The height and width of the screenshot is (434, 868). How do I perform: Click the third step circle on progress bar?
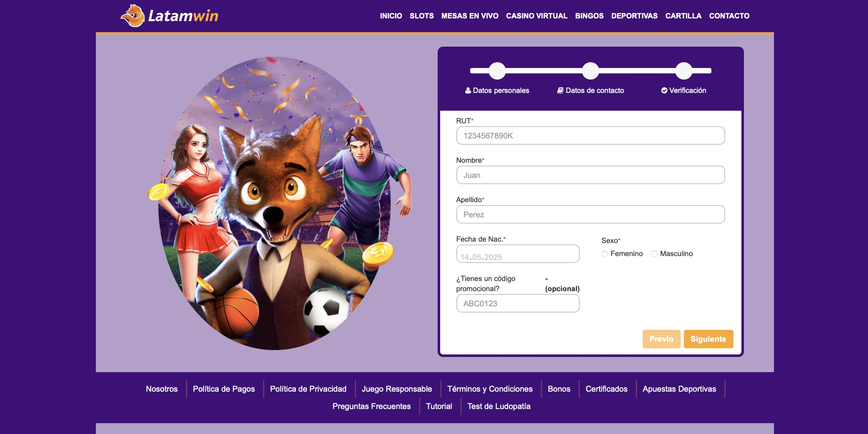point(684,71)
